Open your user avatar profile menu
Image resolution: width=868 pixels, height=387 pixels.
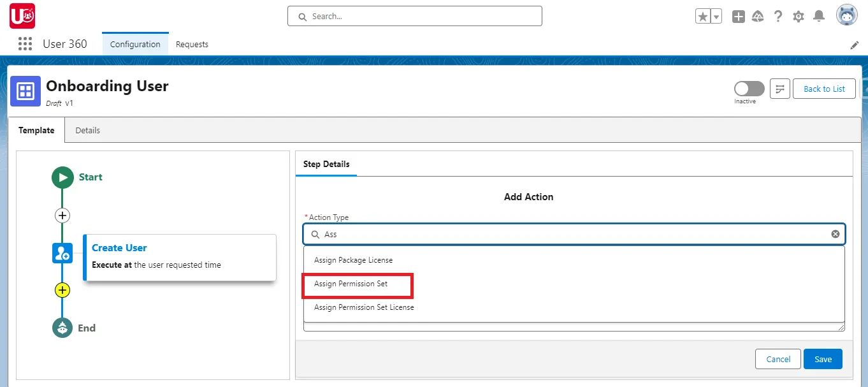tap(846, 15)
